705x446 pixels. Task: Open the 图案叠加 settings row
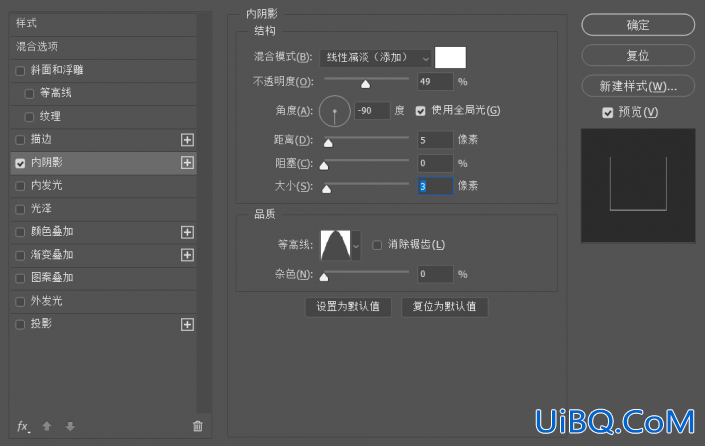coord(103,278)
